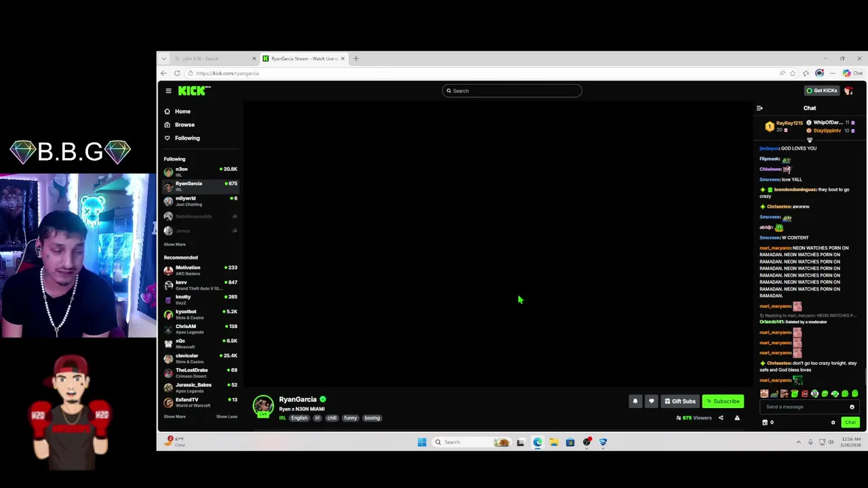This screenshot has width=868, height=488.
Task: Pick the first face emote in the quick emote bar
Action: [764, 394]
